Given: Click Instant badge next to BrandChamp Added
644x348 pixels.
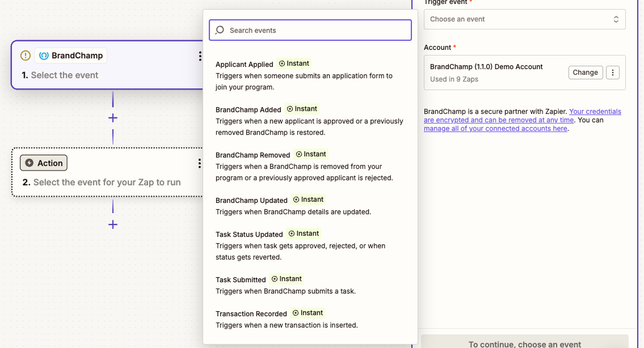Looking at the screenshot, I should [x=302, y=109].
